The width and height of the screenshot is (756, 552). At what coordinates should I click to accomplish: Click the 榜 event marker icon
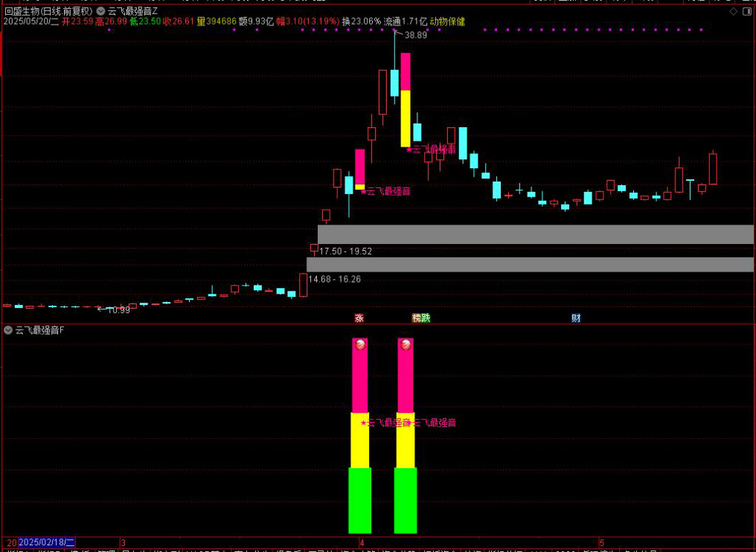point(417,318)
